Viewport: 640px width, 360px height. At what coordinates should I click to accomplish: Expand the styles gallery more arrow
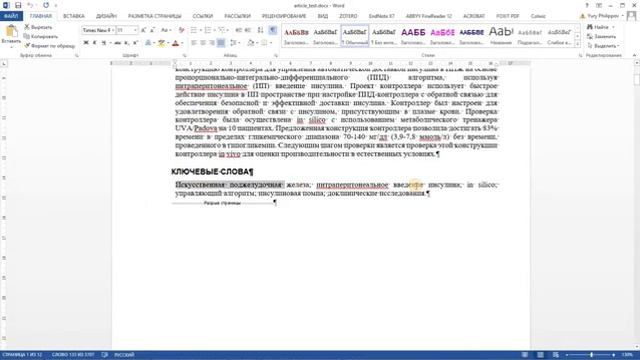577,44
